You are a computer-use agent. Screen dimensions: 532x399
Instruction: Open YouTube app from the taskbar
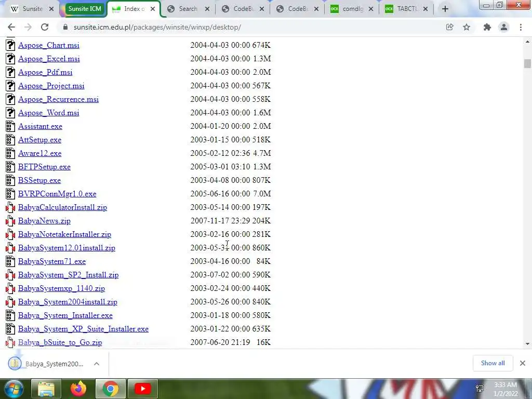pyautogui.click(x=143, y=389)
